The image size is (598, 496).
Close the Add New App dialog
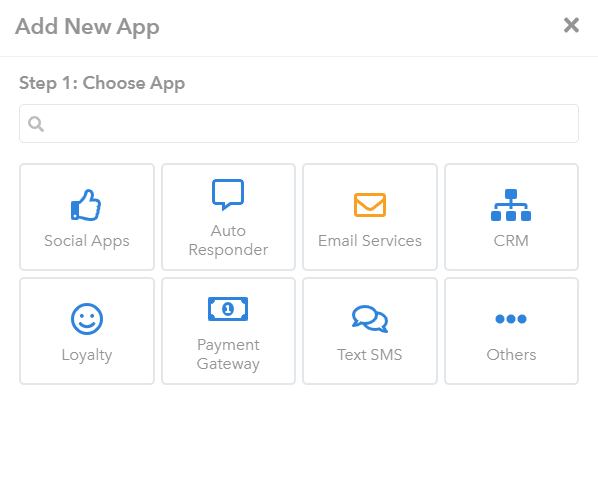(571, 26)
